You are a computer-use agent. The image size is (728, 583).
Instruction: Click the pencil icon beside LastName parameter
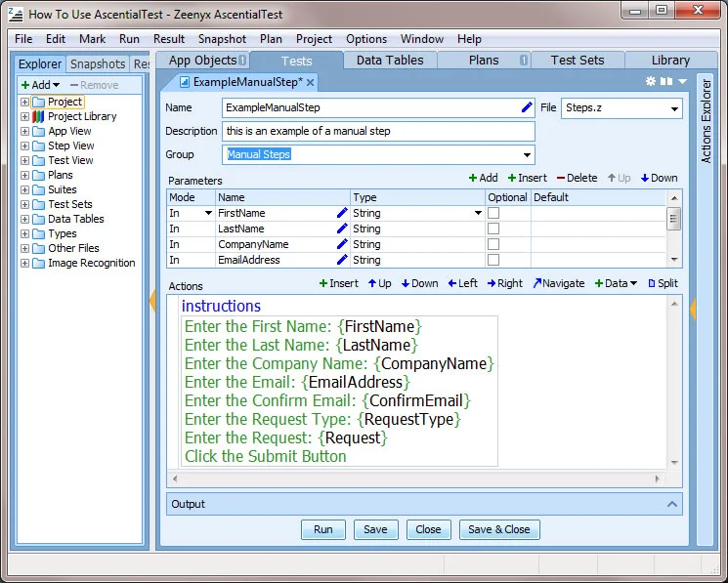[x=342, y=229]
